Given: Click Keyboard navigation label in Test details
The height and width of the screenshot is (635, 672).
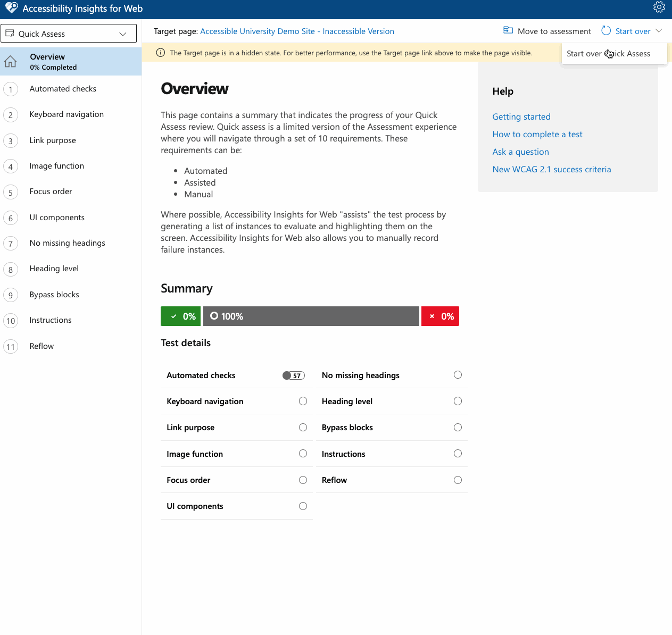Looking at the screenshot, I should 205,402.
